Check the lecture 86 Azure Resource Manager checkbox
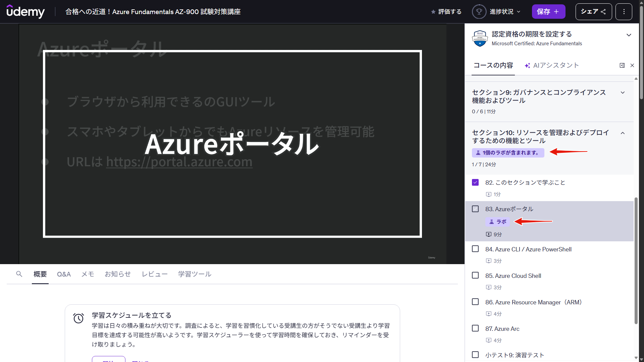Image resolution: width=644 pixels, height=362 pixels. point(475,302)
